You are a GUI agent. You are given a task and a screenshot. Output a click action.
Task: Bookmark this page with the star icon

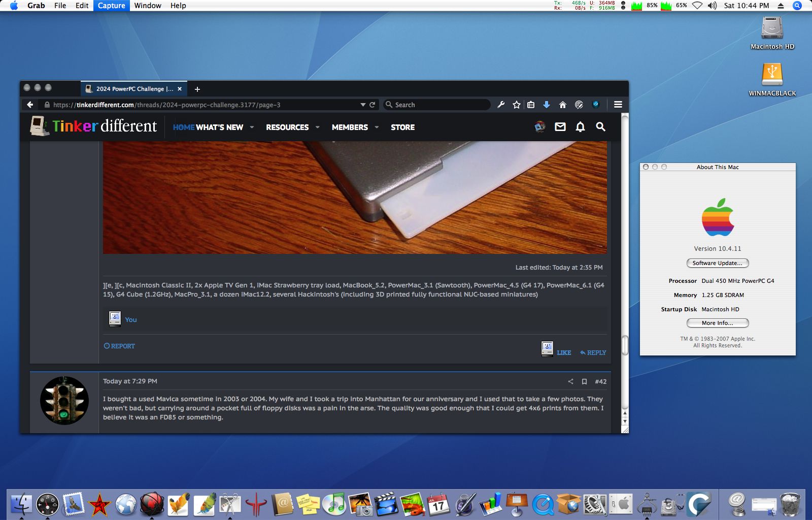(x=516, y=105)
